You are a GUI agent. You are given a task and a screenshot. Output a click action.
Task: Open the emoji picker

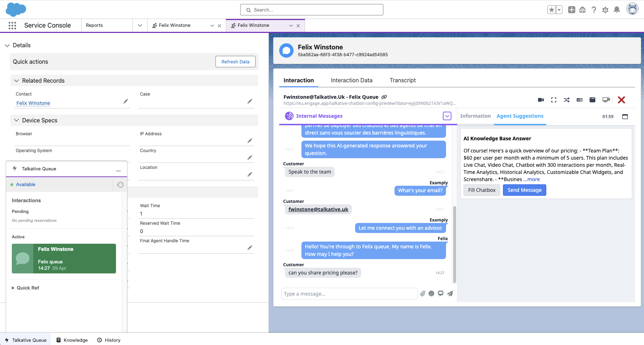pyautogui.click(x=431, y=293)
